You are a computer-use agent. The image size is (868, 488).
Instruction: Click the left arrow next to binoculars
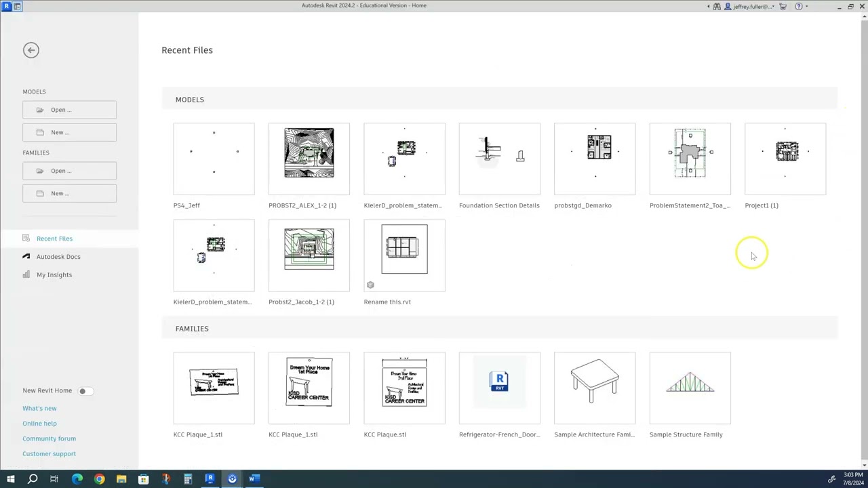coord(709,7)
